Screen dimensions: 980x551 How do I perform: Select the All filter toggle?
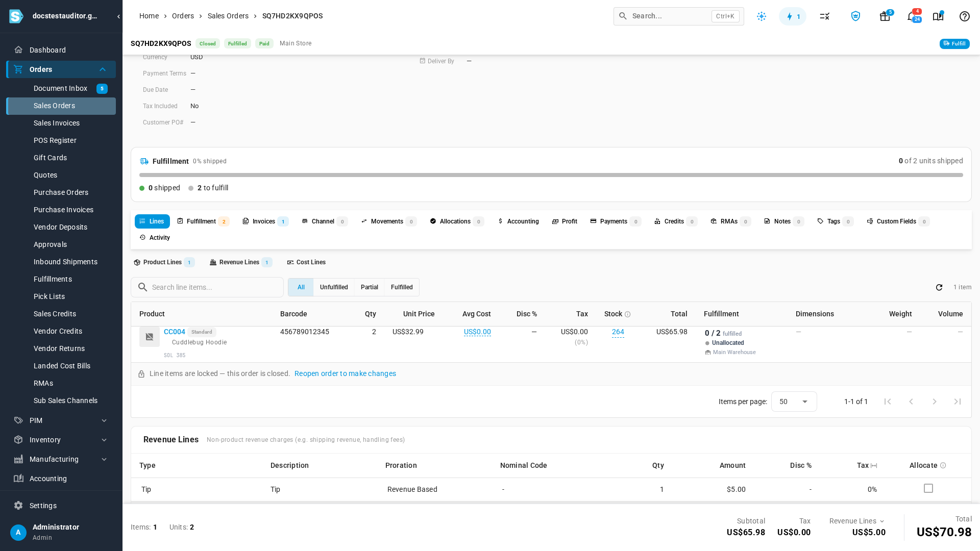click(x=301, y=287)
